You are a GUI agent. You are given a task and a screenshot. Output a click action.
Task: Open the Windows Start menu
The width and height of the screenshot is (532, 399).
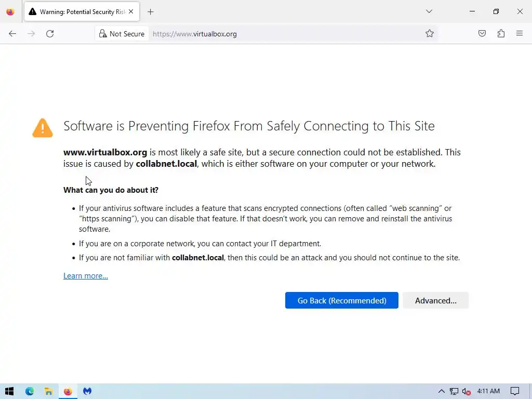[9, 391]
